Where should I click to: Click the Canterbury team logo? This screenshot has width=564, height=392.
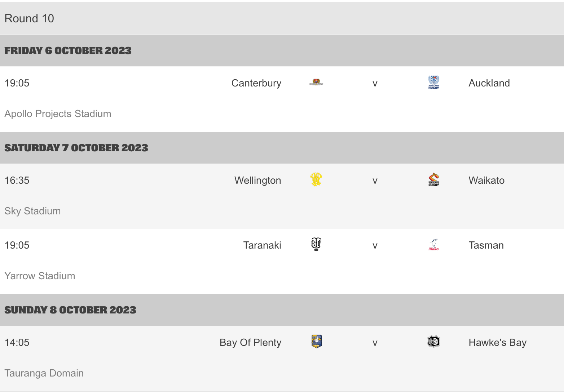click(316, 83)
